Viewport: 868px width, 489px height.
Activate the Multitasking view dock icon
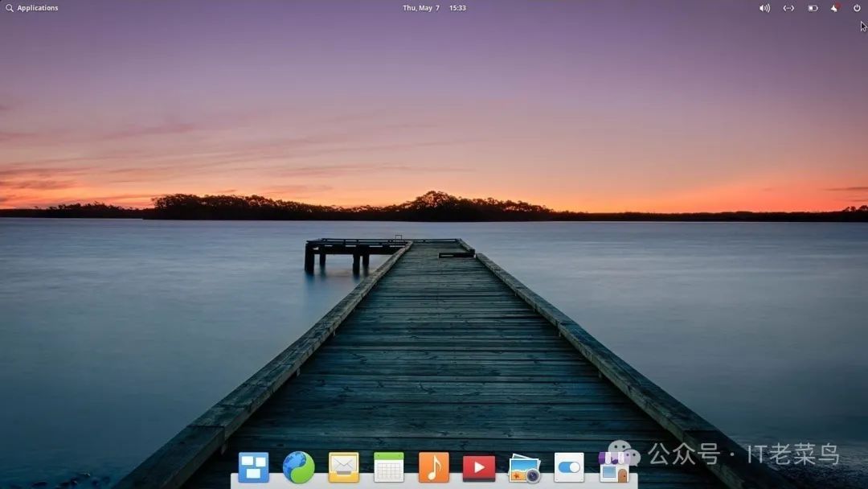click(254, 466)
